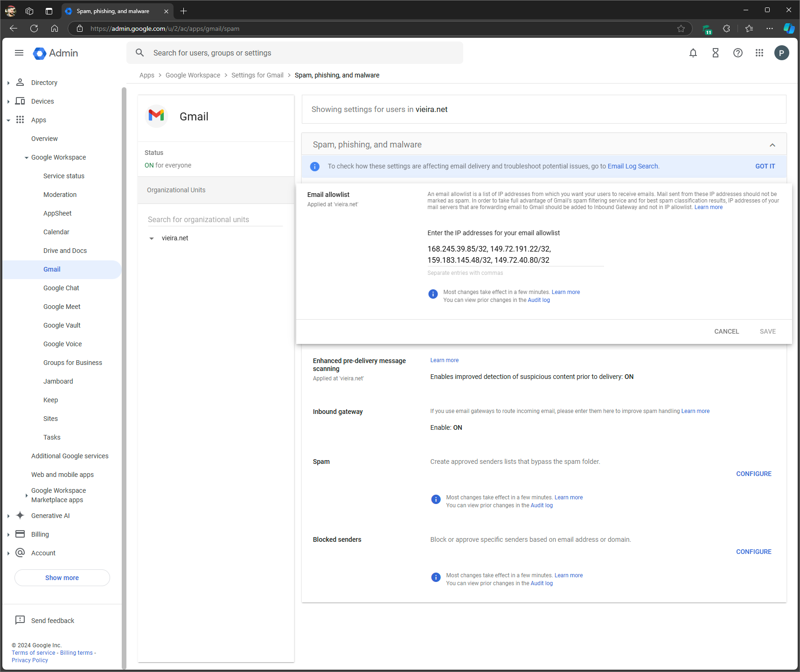Expand the Account section
The image size is (800, 672).
point(8,553)
